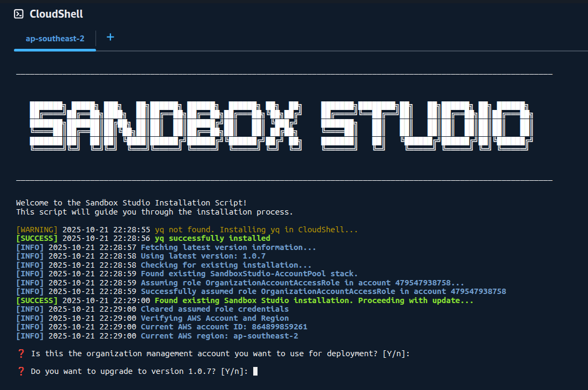Click the CloudShell terminal icon
Screen dimensions: 588x390
19,14
